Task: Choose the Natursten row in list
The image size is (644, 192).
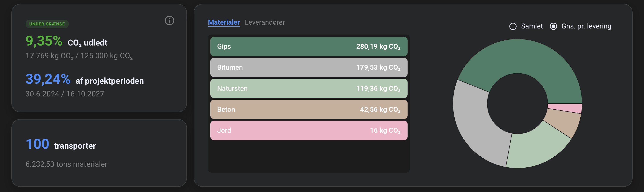Action: (308, 88)
